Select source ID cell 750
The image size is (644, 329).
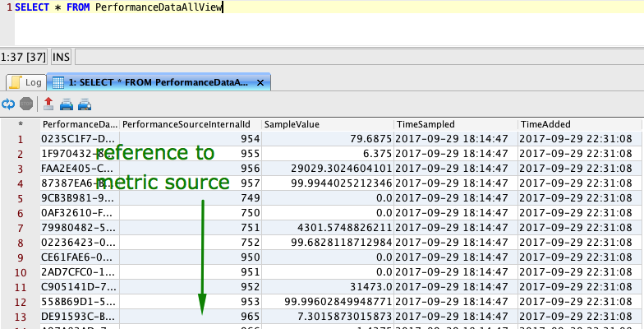point(191,213)
